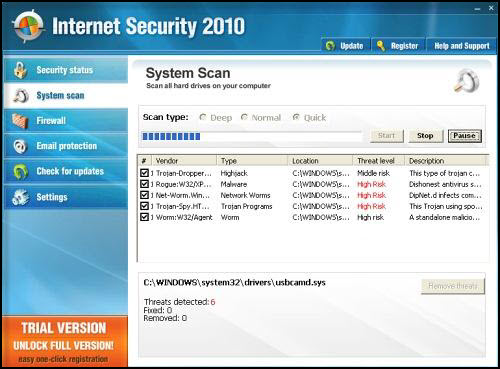Pause the system scan

coord(465,136)
